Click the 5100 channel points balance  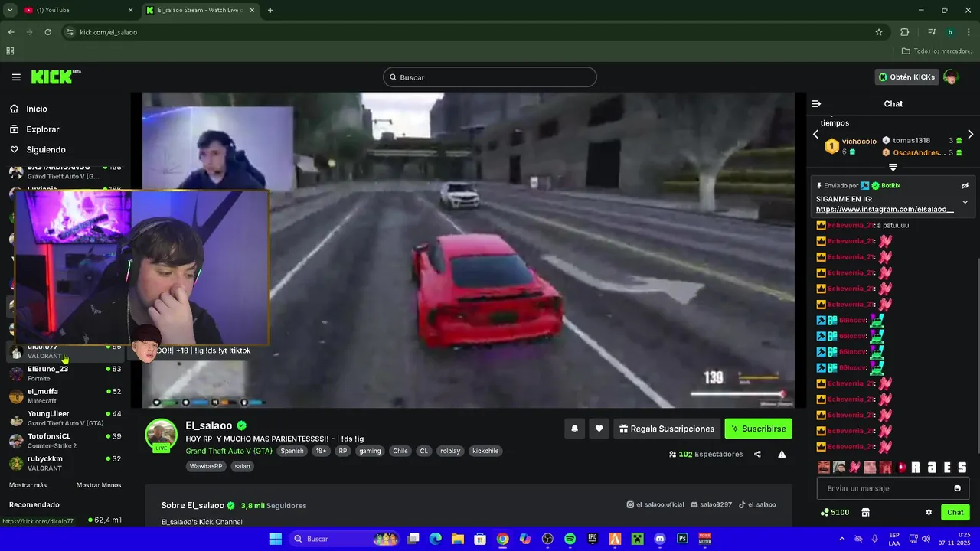point(835,512)
